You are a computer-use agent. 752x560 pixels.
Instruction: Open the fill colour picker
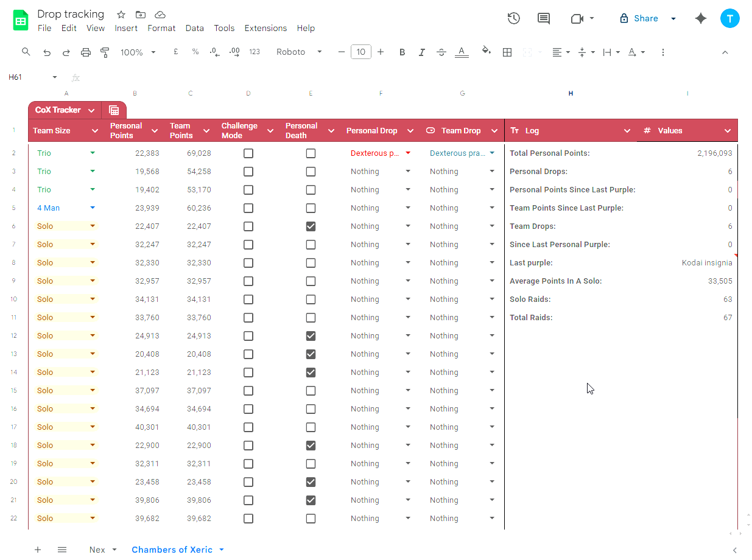(x=486, y=52)
